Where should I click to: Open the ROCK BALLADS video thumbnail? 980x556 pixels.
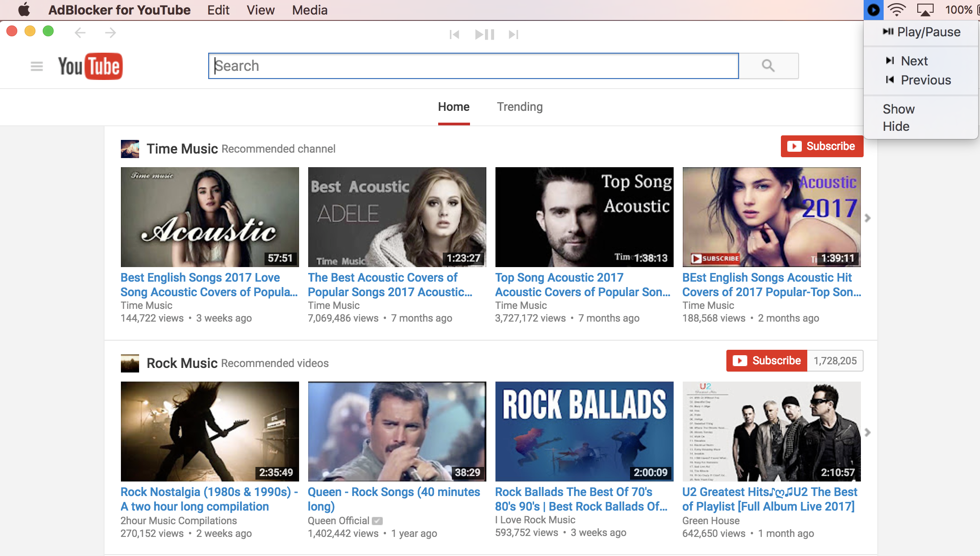[x=585, y=432]
